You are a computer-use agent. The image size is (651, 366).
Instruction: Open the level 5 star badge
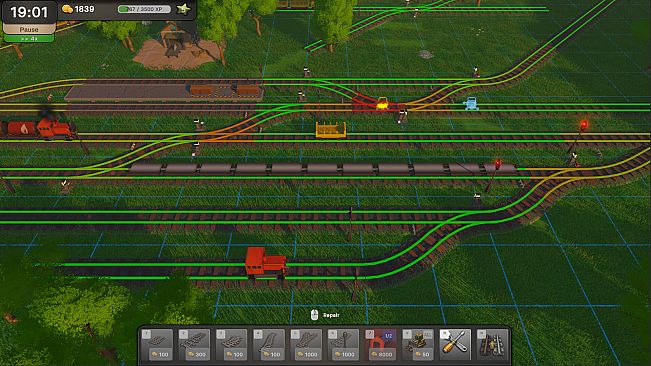point(184,9)
